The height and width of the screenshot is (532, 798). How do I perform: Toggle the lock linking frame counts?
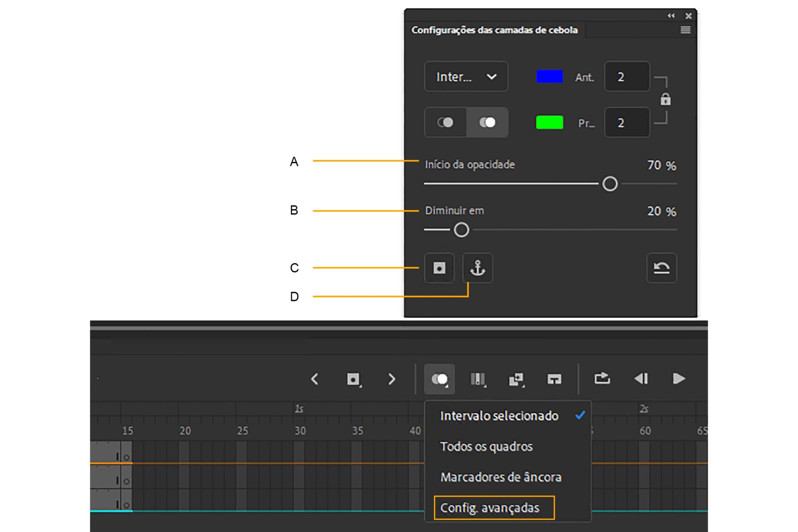click(665, 100)
